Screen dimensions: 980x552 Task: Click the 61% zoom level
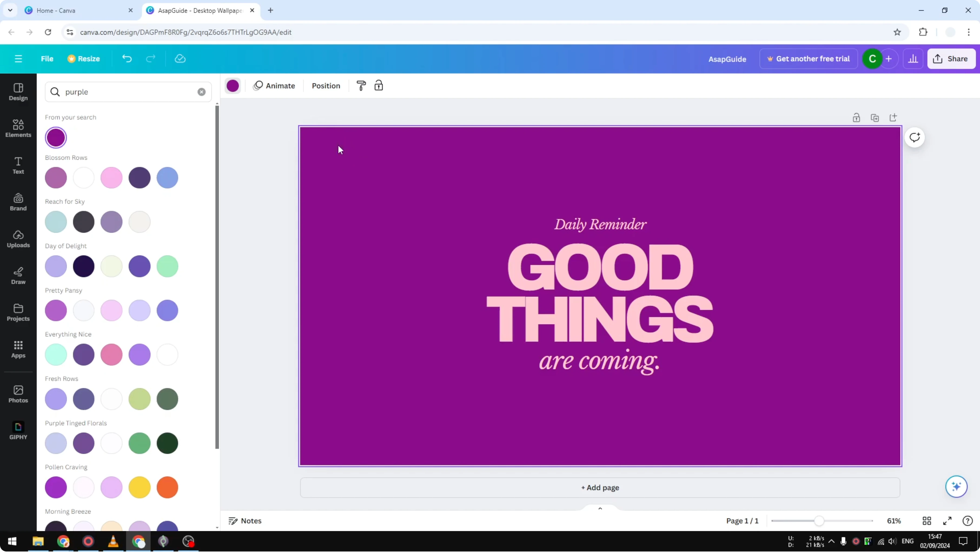(x=894, y=521)
